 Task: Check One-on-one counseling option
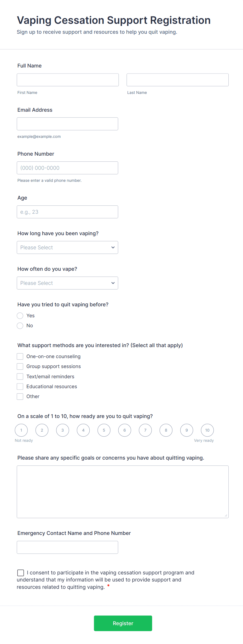click(x=20, y=357)
